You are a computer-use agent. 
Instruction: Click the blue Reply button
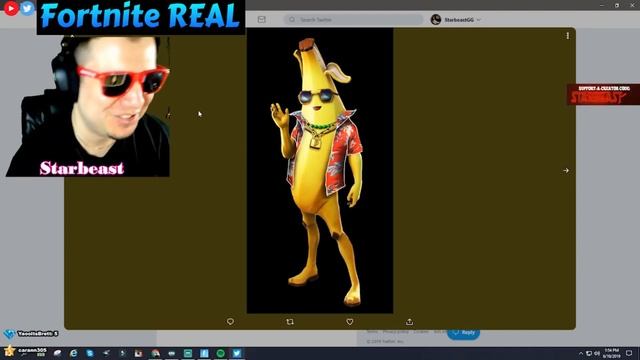click(x=463, y=333)
